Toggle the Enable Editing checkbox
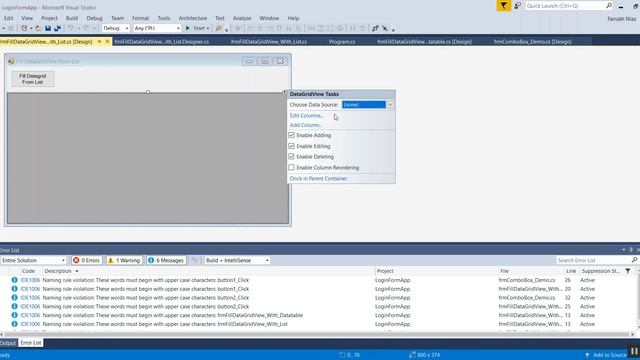This screenshot has height=360, width=640. [291, 146]
